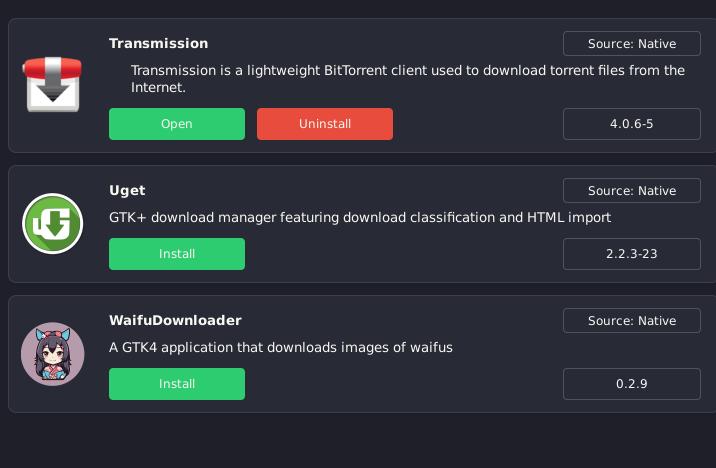Click the Transmission app icon
Screen dimensions: 716x468
pyautogui.click(x=52, y=85)
